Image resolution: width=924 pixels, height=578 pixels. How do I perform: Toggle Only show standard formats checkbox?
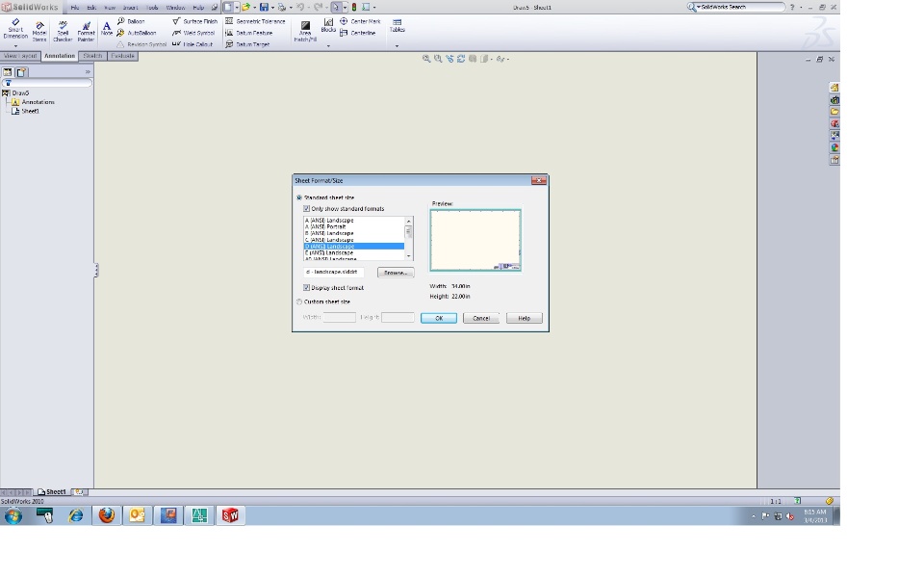[x=306, y=209]
